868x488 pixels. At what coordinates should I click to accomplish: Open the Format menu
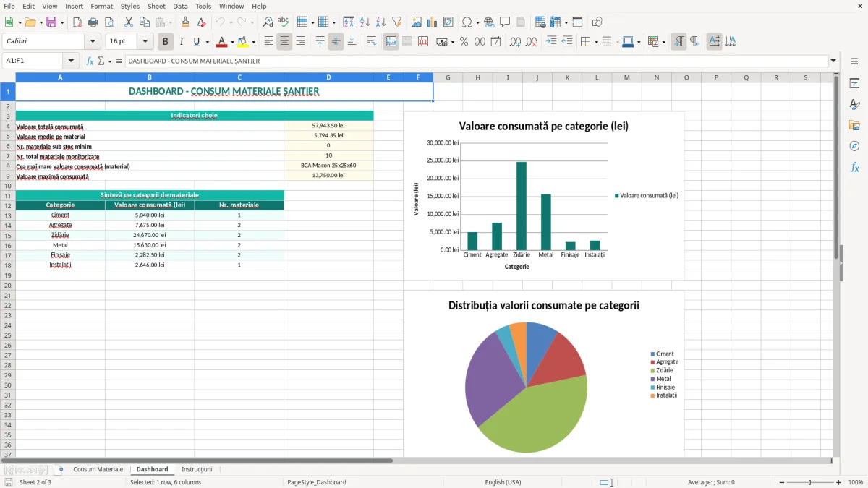click(101, 6)
